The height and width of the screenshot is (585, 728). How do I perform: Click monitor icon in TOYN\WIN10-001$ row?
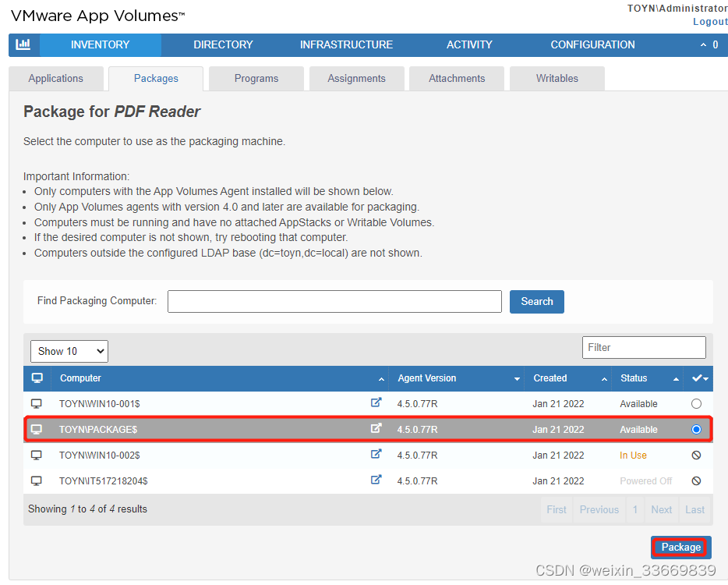click(x=36, y=403)
